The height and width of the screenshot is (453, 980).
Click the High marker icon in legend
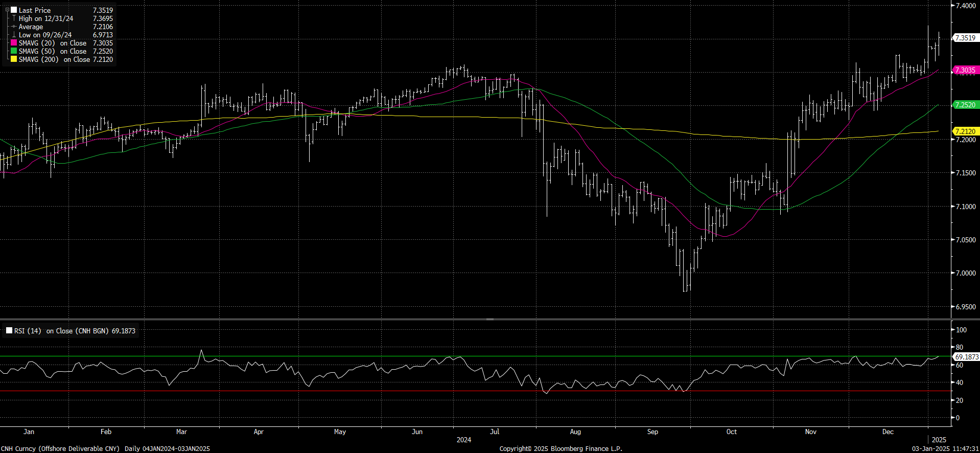(x=14, y=18)
